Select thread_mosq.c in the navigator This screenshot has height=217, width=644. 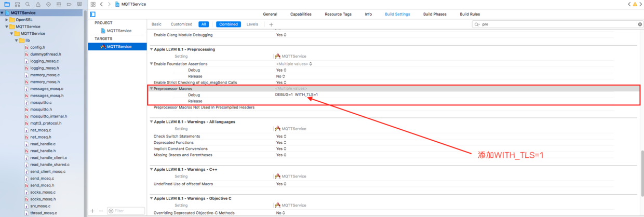click(x=44, y=213)
